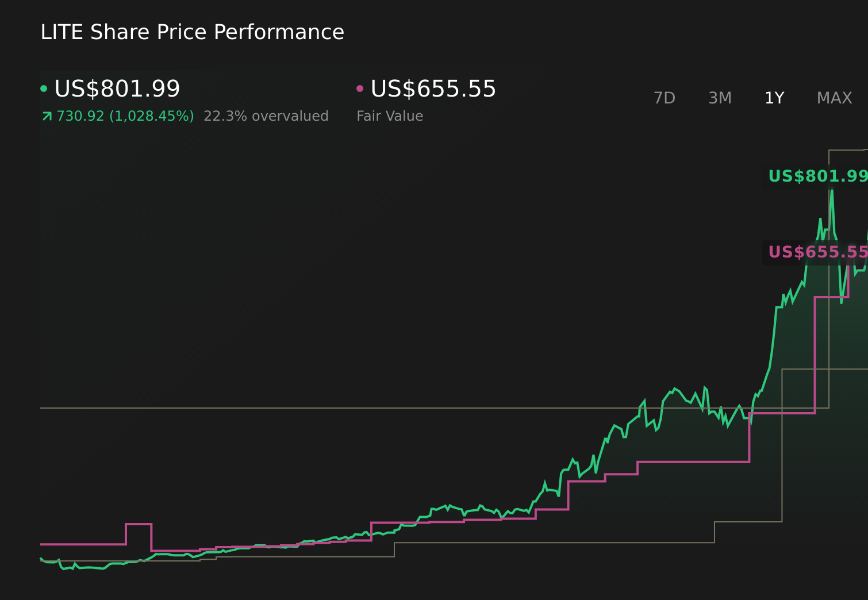Click the pink fair value dot

coord(360,89)
